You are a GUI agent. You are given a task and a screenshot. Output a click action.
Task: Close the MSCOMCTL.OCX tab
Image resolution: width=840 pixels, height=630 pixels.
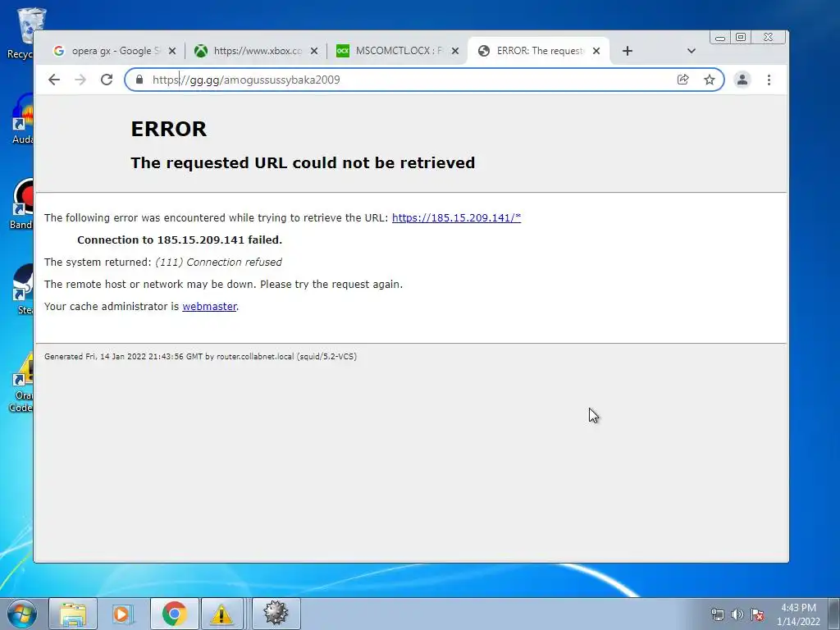[x=454, y=51]
